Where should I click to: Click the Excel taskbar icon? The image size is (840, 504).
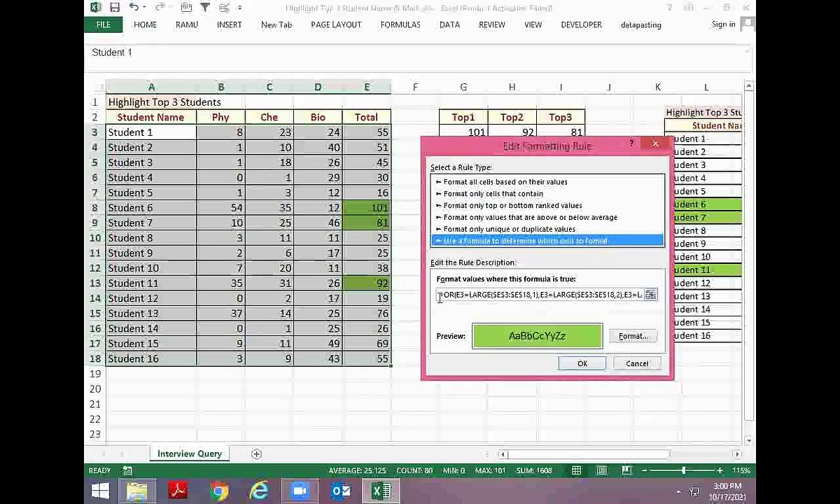pos(381,491)
